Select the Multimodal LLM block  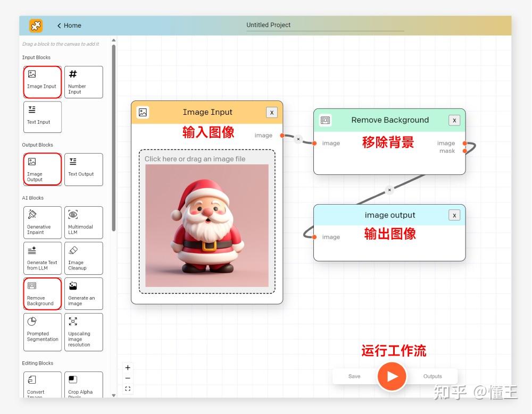pyautogui.click(x=83, y=222)
